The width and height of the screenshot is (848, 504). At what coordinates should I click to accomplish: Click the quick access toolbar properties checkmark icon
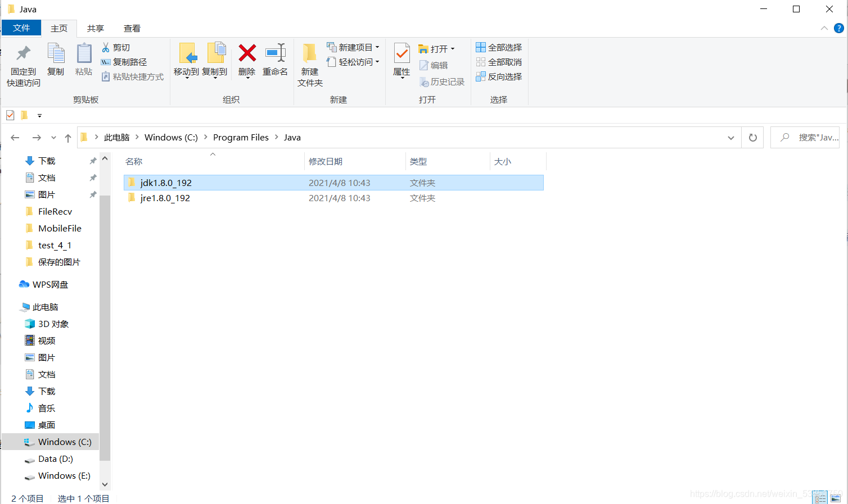tap(10, 115)
